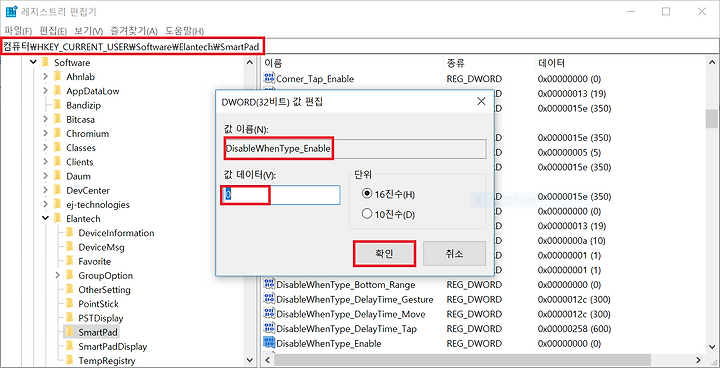
Task: Select the OtherSetting folder icon
Action: [69, 290]
